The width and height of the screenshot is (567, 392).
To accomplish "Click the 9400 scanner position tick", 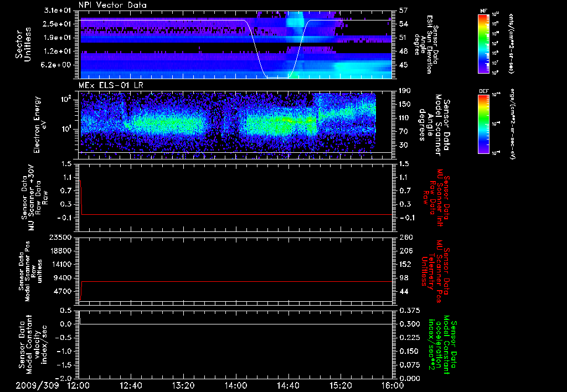I will coord(63,278).
